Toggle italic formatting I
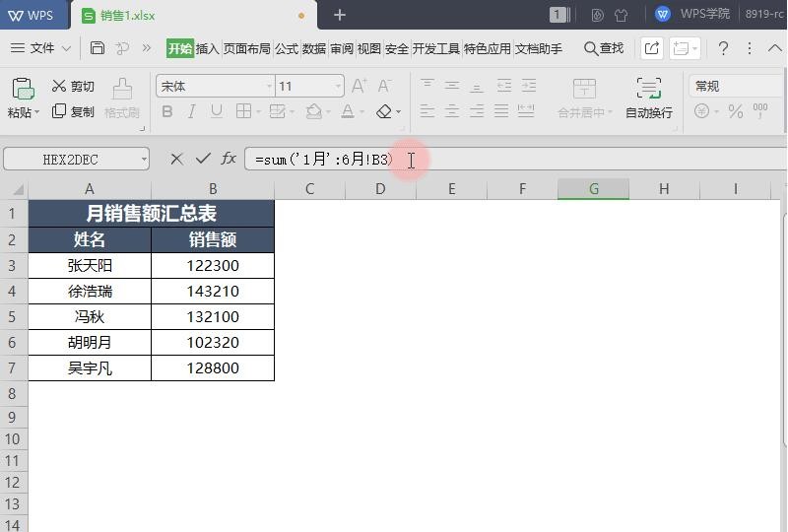The height and width of the screenshot is (532, 788). coord(192,112)
